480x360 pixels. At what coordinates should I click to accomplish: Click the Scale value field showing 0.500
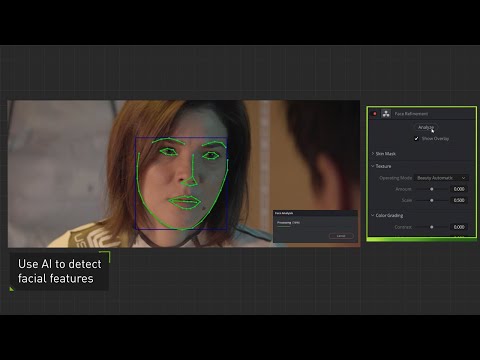coord(459,200)
